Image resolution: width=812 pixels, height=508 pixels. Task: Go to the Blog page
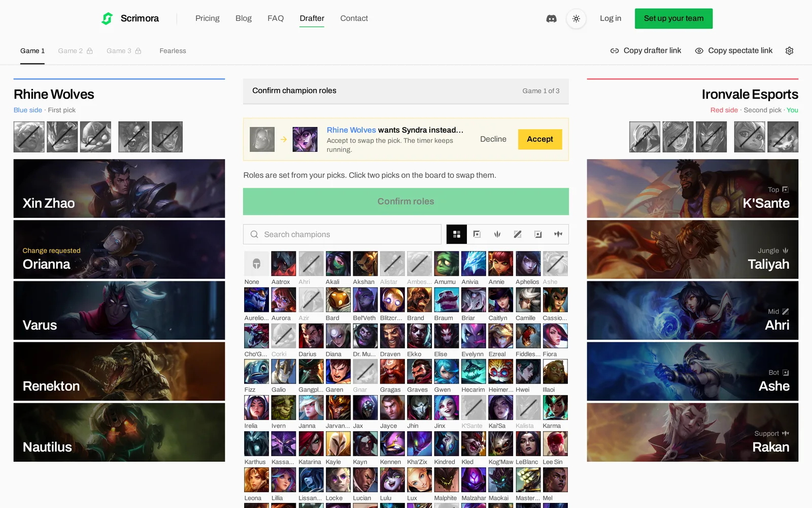coord(243,18)
